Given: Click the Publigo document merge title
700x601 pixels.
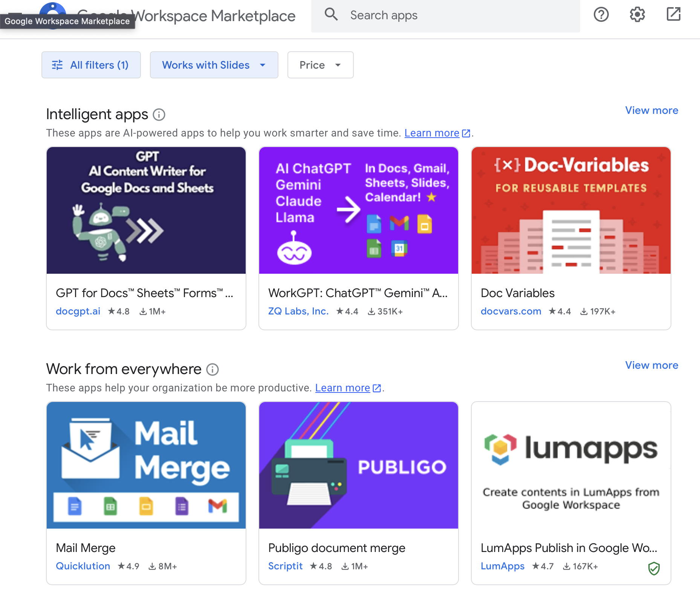Looking at the screenshot, I should click(x=337, y=548).
